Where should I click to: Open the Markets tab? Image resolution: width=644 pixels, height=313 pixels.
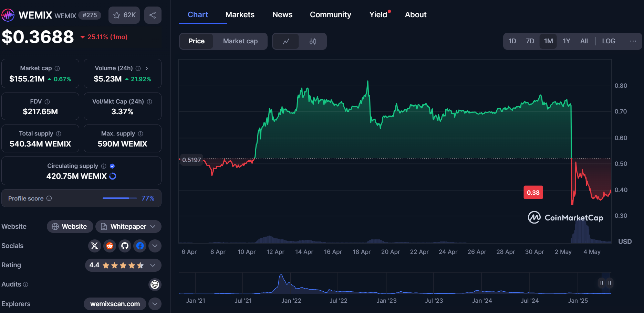click(240, 14)
